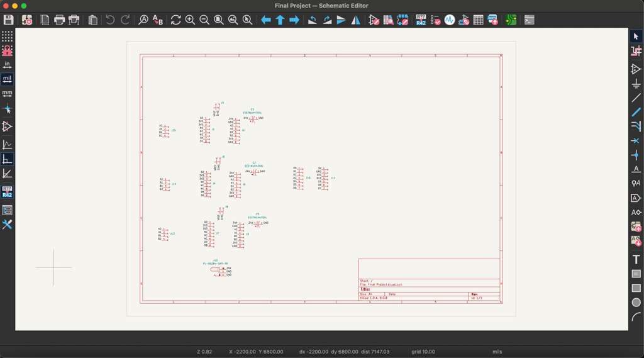Open the Find tool
Image resolution: width=644 pixels, height=358 pixels.
(x=143, y=20)
